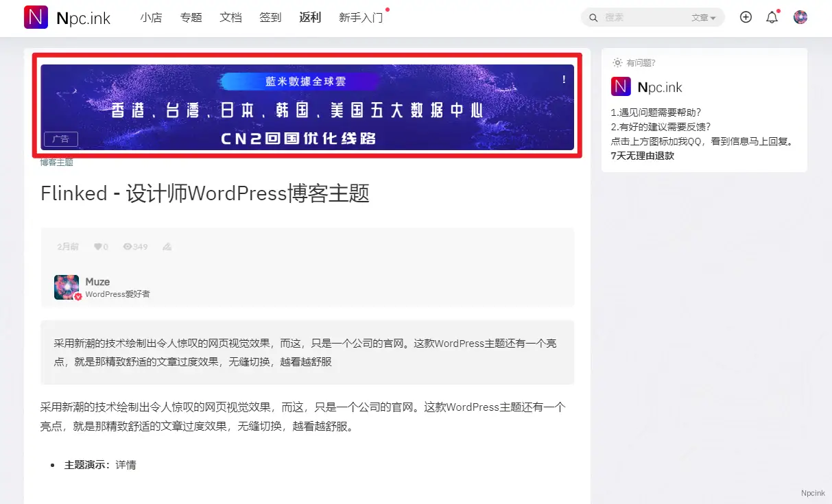This screenshot has height=504, width=832.
Task: Click the eye views icon showing 349
Action: point(128,247)
